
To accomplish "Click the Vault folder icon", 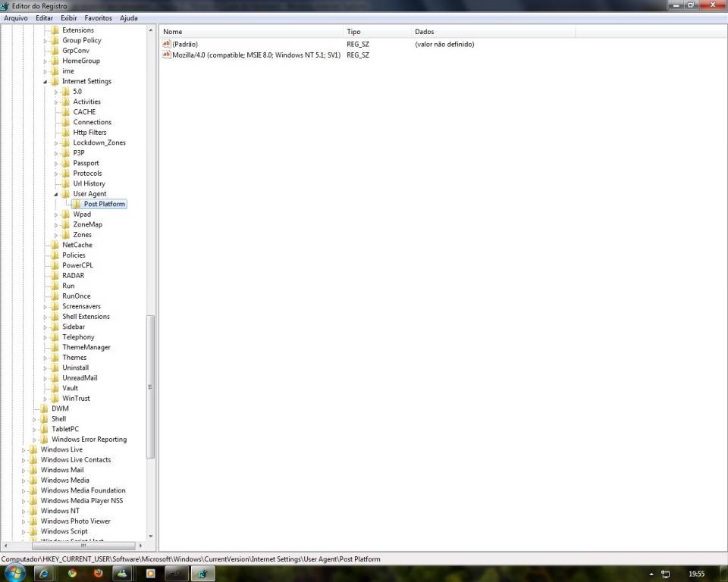I will (x=55, y=388).
